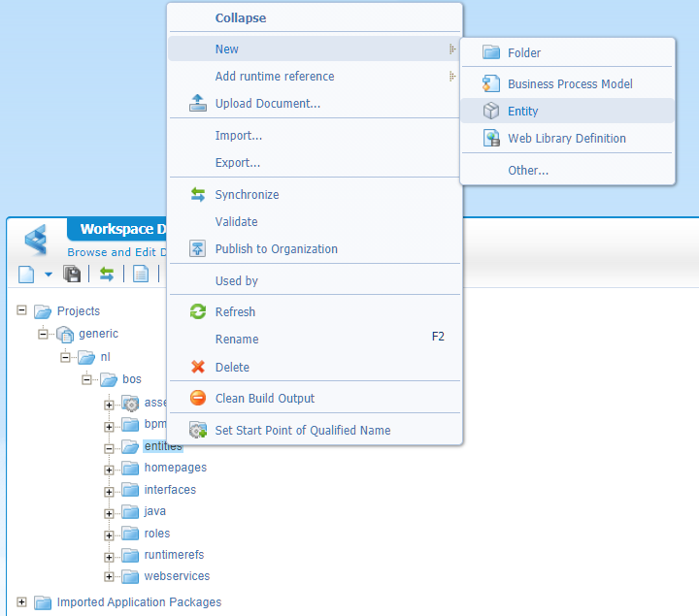Select the homepages folder in the tree

click(x=175, y=468)
